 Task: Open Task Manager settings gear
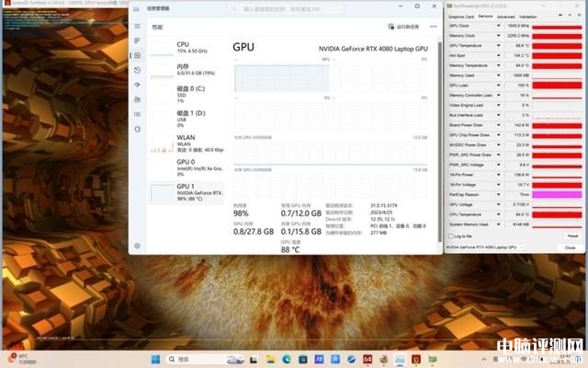click(x=137, y=246)
